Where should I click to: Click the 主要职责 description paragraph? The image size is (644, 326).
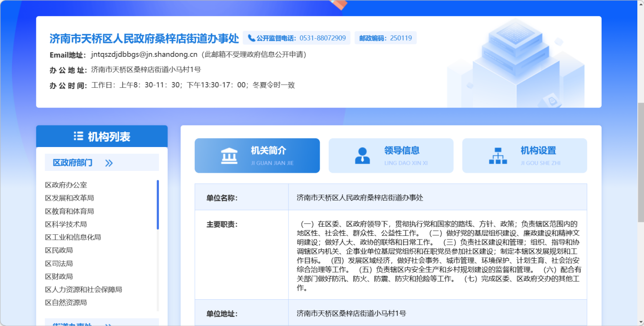coord(438,255)
